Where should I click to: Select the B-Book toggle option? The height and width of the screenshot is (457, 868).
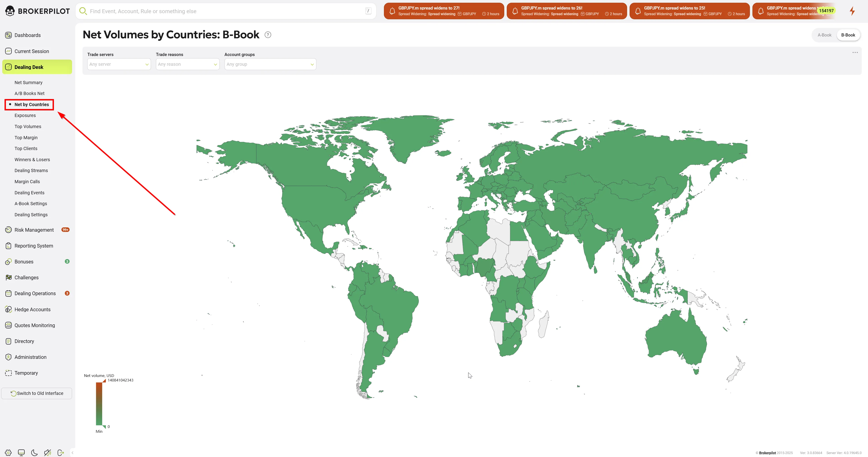[848, 35]
